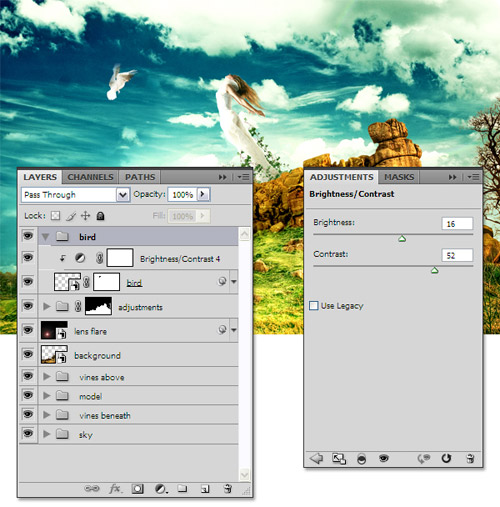Open the Masks tab
The width and height of the screenshot is (500, 507).
399,177
